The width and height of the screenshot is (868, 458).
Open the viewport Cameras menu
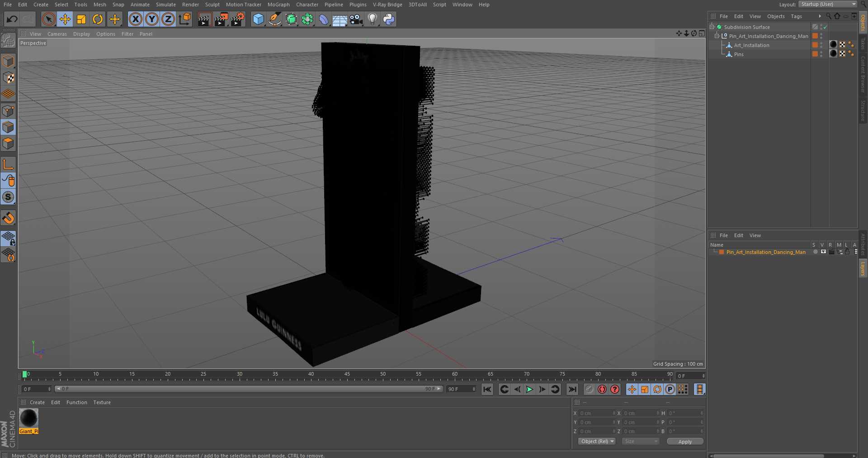(57, 34)
